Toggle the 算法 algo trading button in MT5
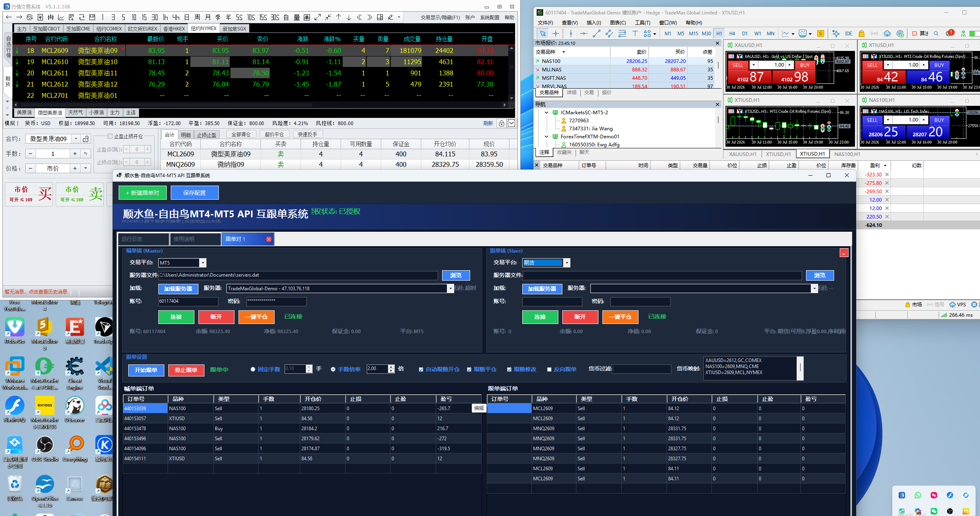Screen dimensions: 980x516 point(920,34)
